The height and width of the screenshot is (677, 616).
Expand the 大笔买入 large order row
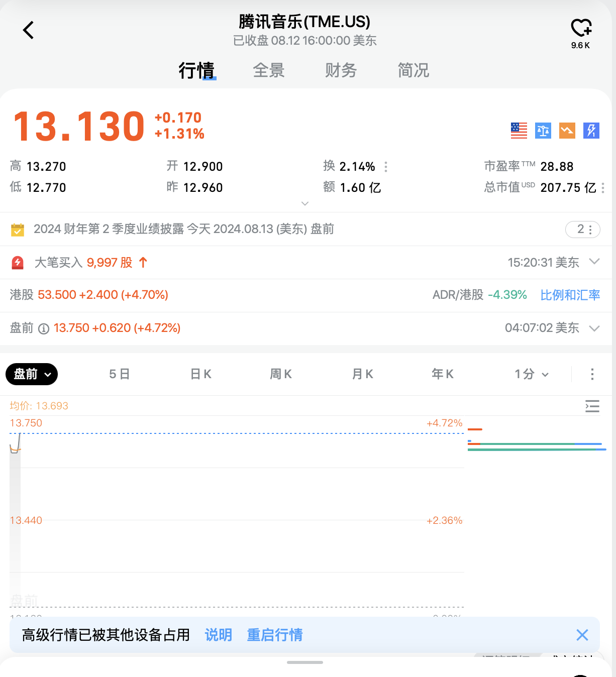pos(594,262)
